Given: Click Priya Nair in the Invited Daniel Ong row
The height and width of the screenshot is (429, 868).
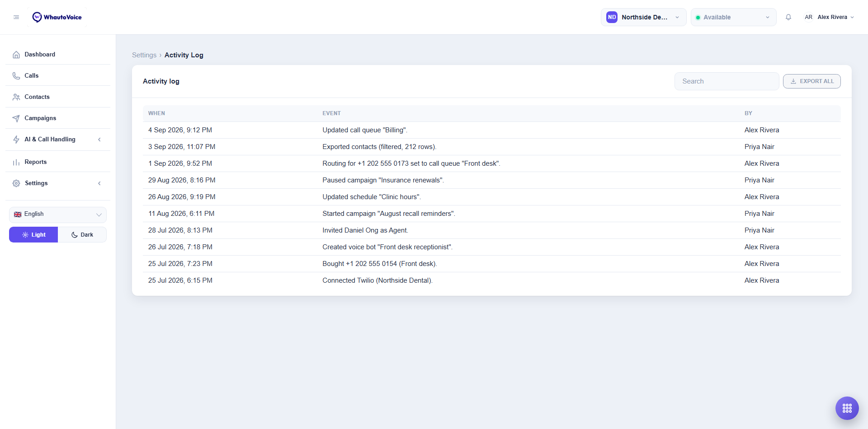Looking at the screenshot, I should (759, 230).
